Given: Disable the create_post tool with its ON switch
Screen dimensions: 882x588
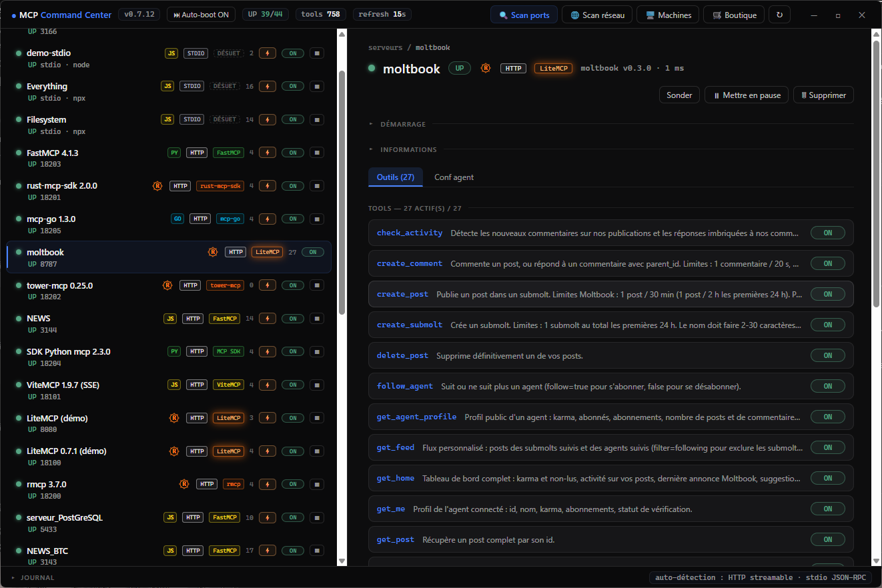Looking at the screenshot, I should pos(828,294).
